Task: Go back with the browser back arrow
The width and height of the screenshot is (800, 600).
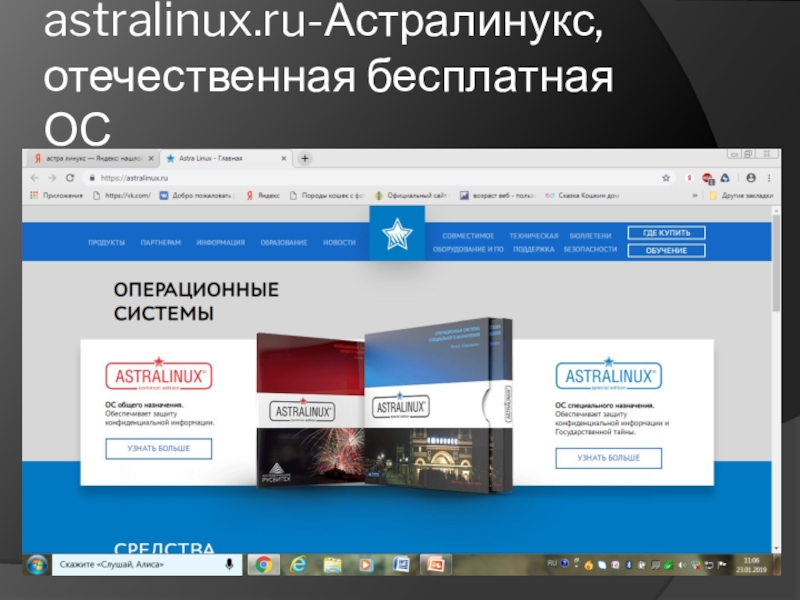Action: click(35, 178)
